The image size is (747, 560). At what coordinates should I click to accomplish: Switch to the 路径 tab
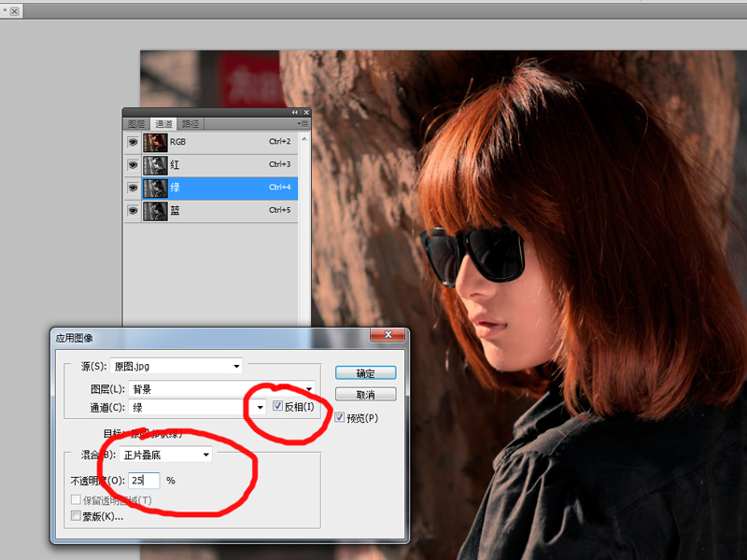[190, 123]
